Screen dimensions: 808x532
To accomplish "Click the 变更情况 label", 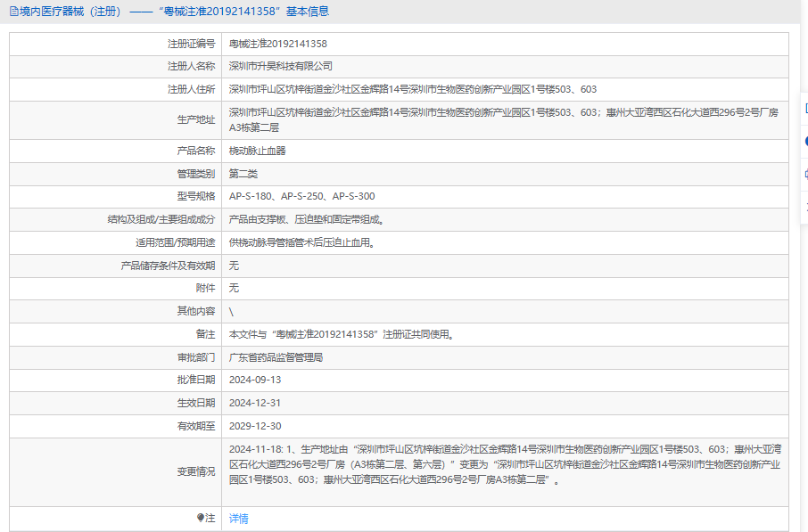I will tap(196, 471).
